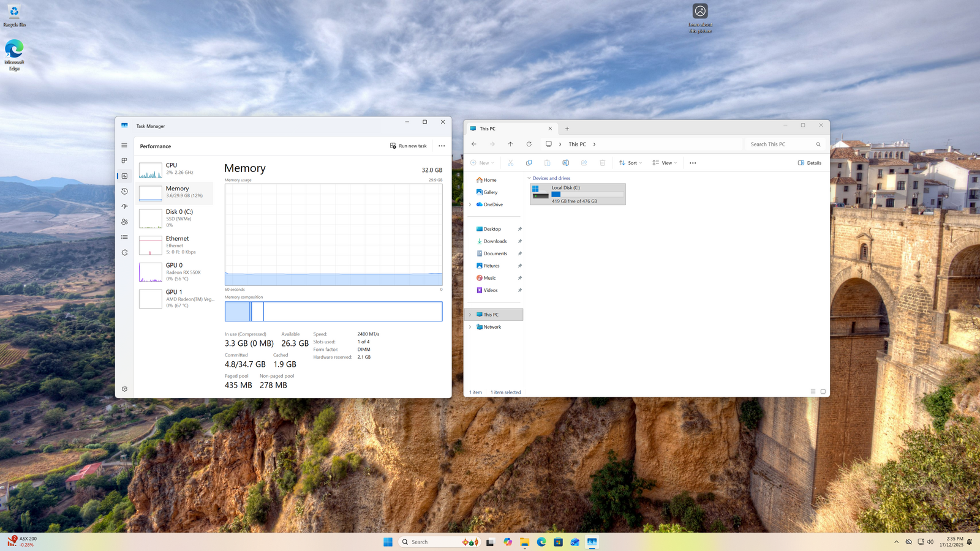This screenshot has width=980, height=551.
Task: Open the Services puzzle-piece icon
Action: 124,252
